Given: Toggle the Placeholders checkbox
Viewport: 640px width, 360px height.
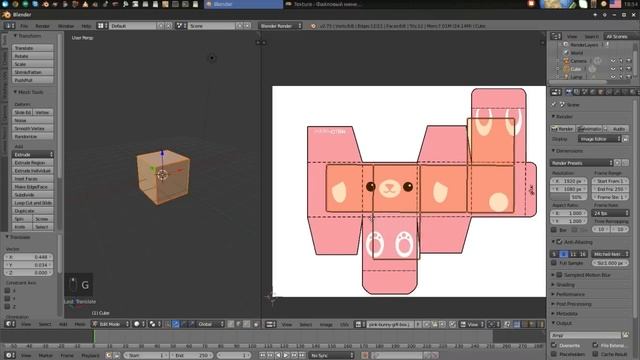Looking at the screenshot, I should pyautogui.click(x=554, y=354).
